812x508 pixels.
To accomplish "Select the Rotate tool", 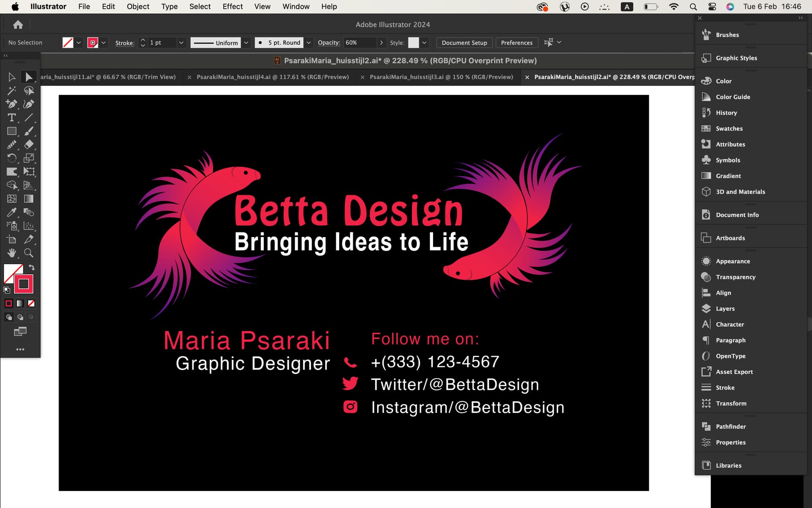I will [x=11, y=158].
